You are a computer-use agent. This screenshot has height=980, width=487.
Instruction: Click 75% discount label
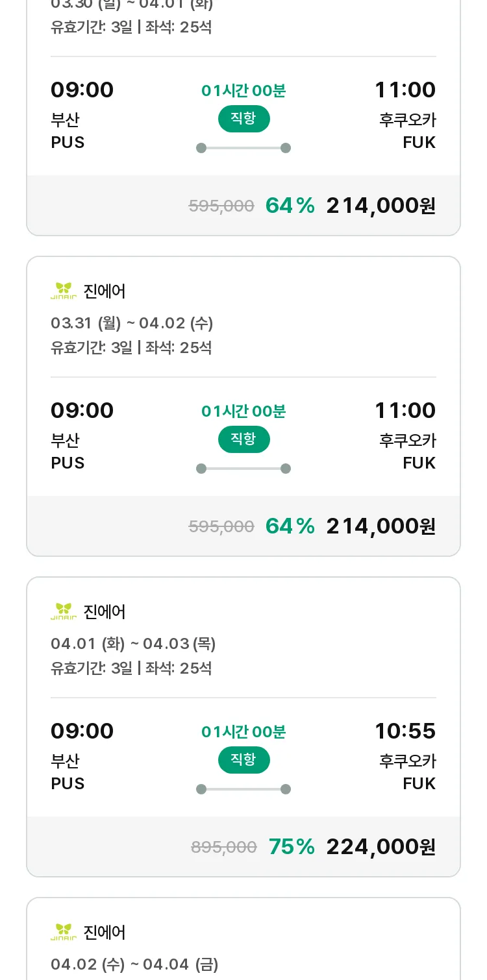coord(292,847)
